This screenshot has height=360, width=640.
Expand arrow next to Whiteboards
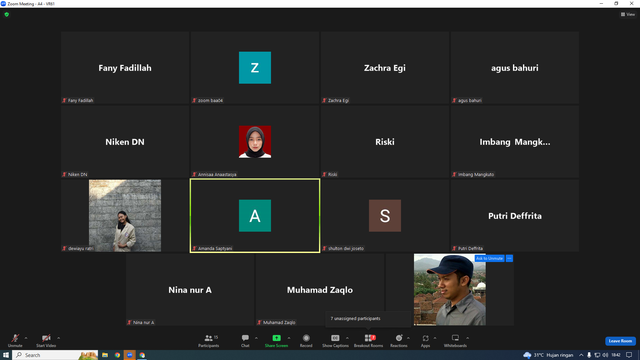pos(467,338)
